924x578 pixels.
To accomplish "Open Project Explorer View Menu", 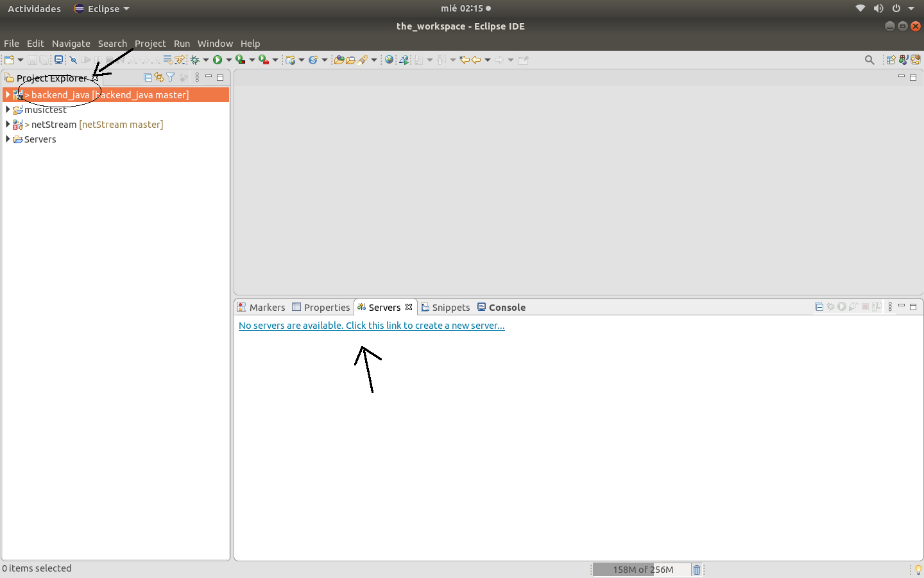I will (x=197, y=78).
